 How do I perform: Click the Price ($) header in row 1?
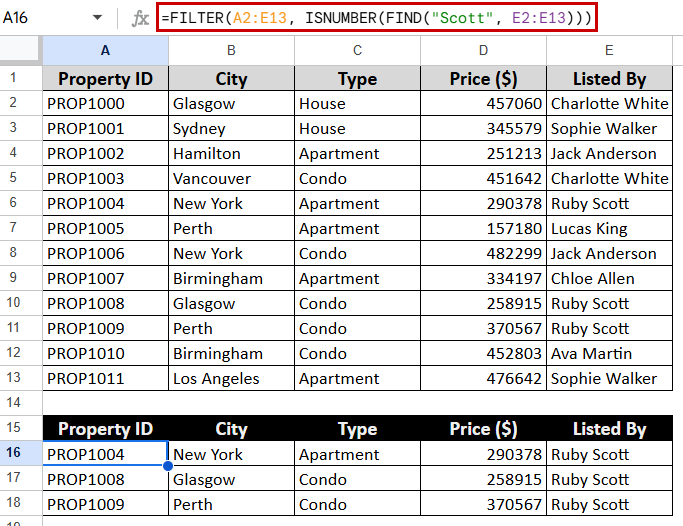tap(483, 78)
